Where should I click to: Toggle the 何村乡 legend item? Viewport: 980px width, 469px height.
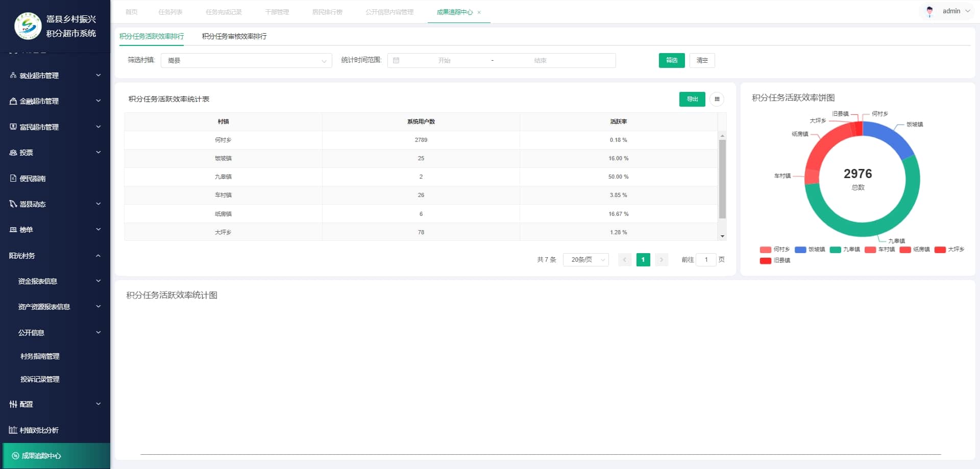pyautogui.click(x=775, y=250)
